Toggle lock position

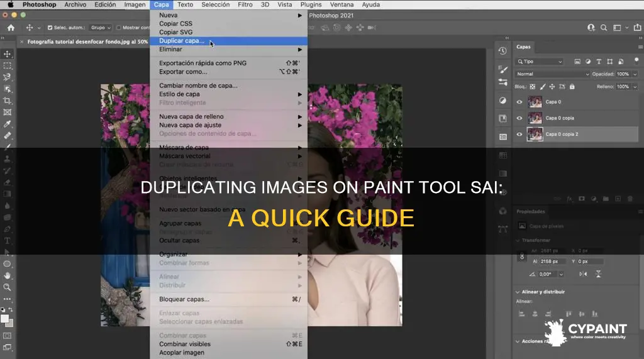[552, 87]
